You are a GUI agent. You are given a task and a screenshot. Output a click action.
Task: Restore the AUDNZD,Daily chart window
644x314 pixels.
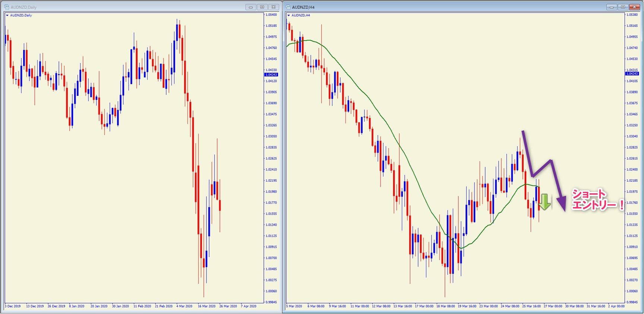tap(262, 7)
